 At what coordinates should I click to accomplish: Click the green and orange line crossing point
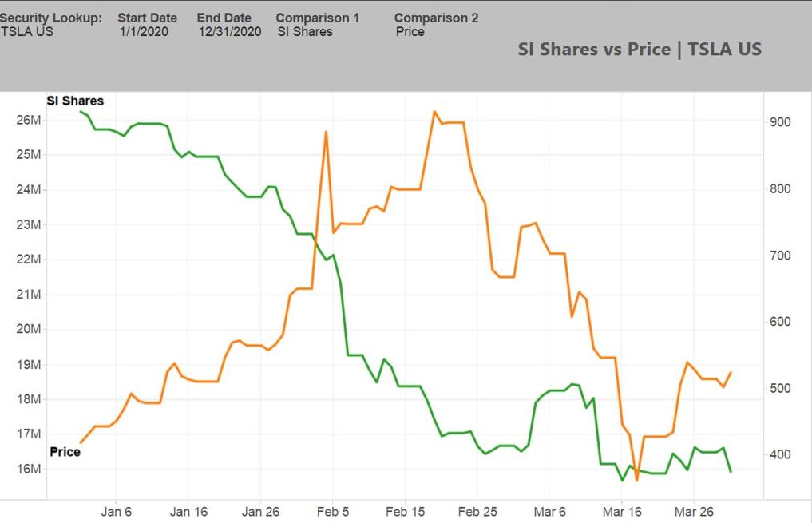click(x=316, y=243)
